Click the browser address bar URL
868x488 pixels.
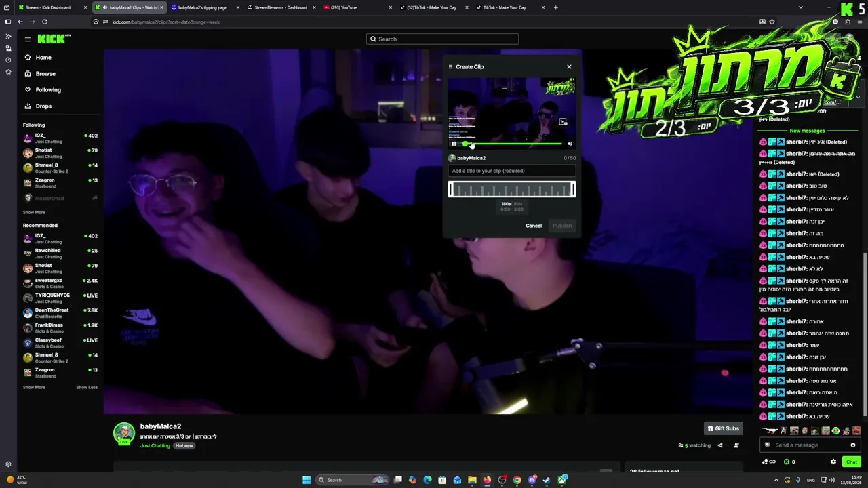pyautogui.click(x=165, y=22)
